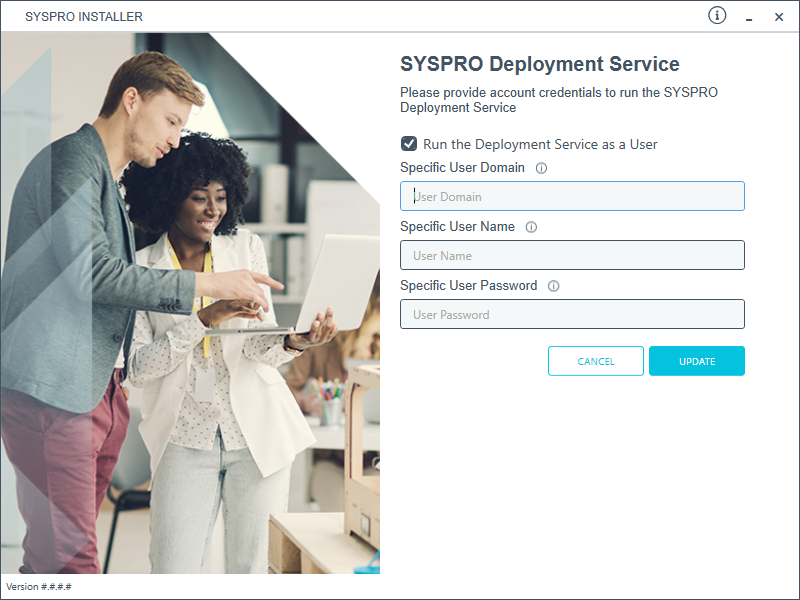Click the Specific User Domain label
800x600 pixels.
462,168
